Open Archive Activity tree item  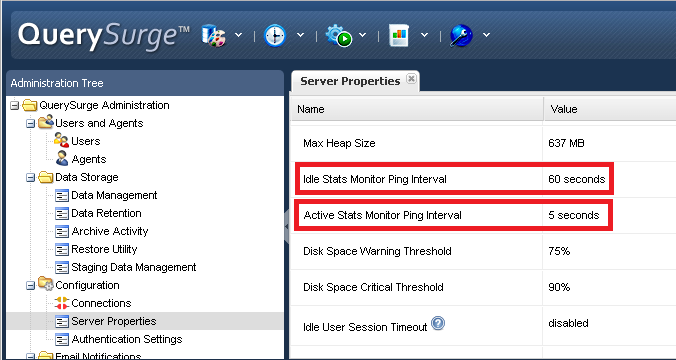pos(110,232)
